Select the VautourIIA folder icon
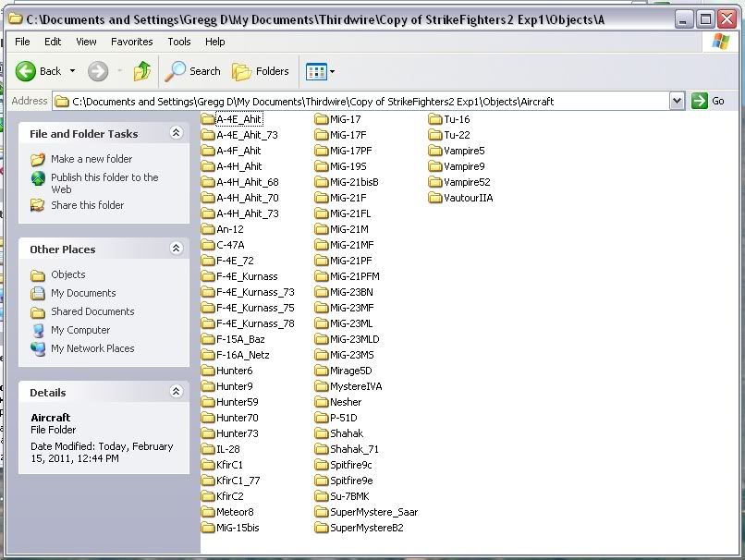This screenshot has width=745, height=560. tap(435, 198)
